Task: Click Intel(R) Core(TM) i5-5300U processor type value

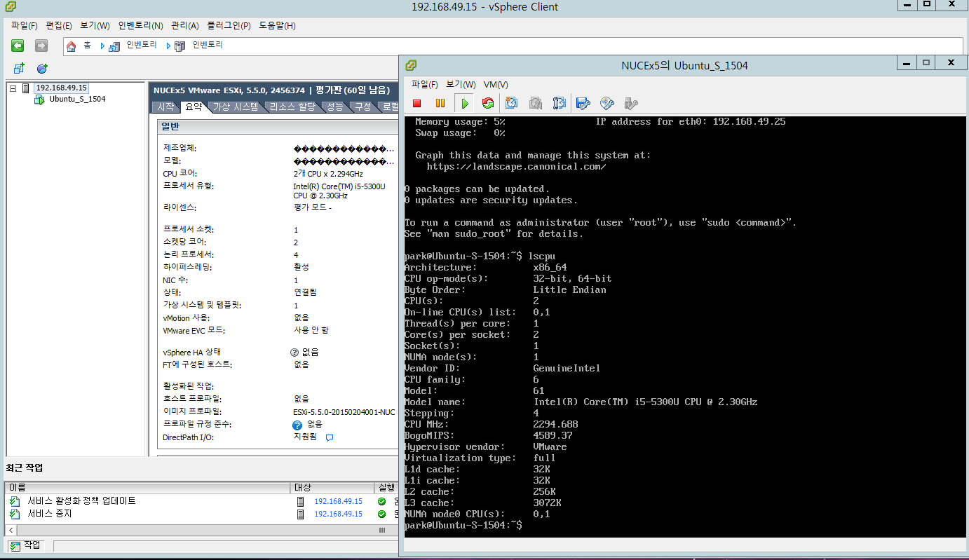Action: point(339,191)
